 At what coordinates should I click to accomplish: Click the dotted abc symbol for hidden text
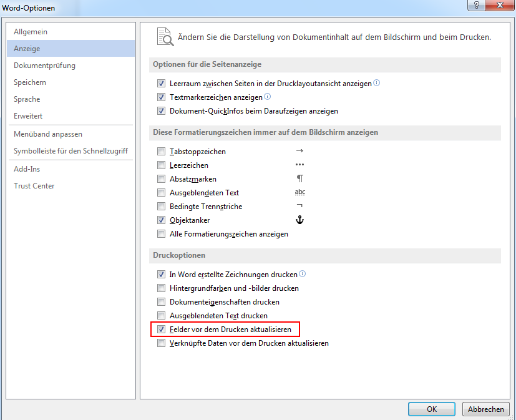tap(299, 192)
